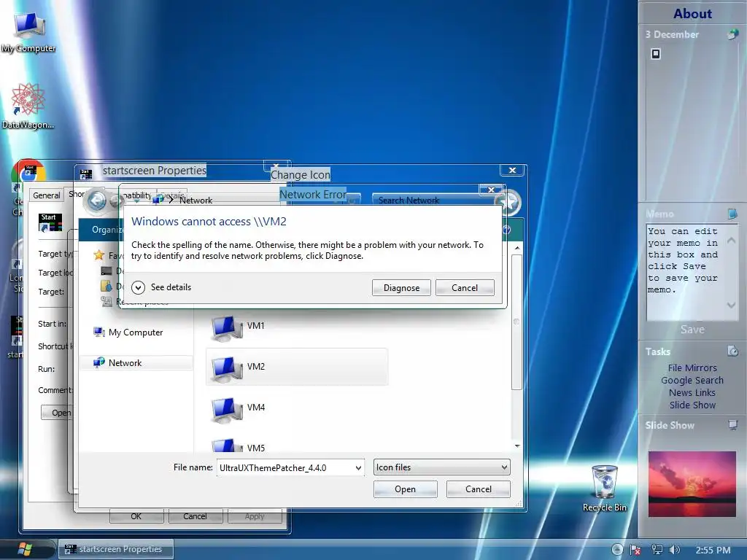Click the volume speaker tray icon
Image resolution: width=747 pixels, height=560 pixels.
(674, 550)
